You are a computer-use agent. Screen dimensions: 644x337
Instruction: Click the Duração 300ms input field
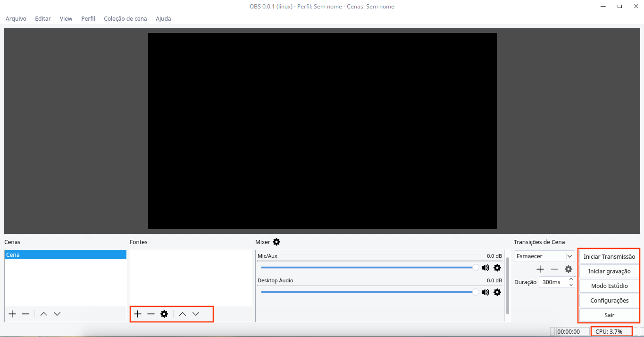(x=553, y=282)
